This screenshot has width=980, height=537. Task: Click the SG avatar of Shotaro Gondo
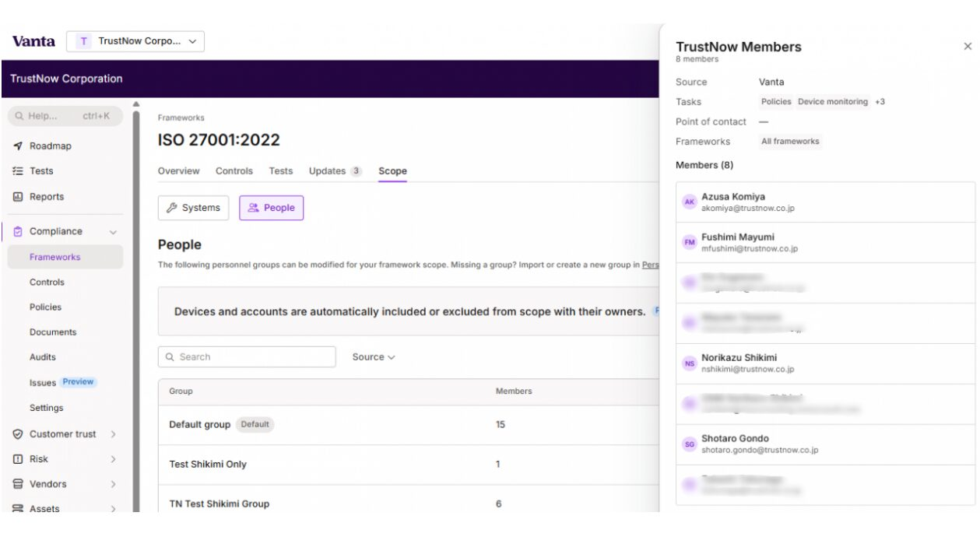[x=689, y=444]
